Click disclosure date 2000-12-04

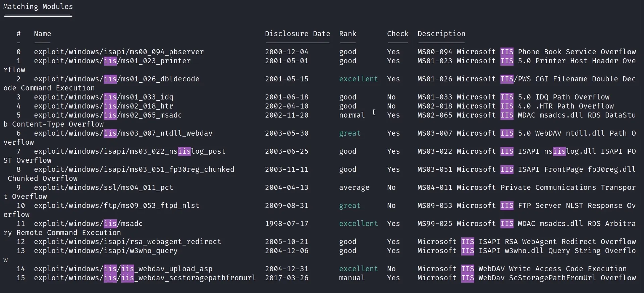tap(287, 52)
